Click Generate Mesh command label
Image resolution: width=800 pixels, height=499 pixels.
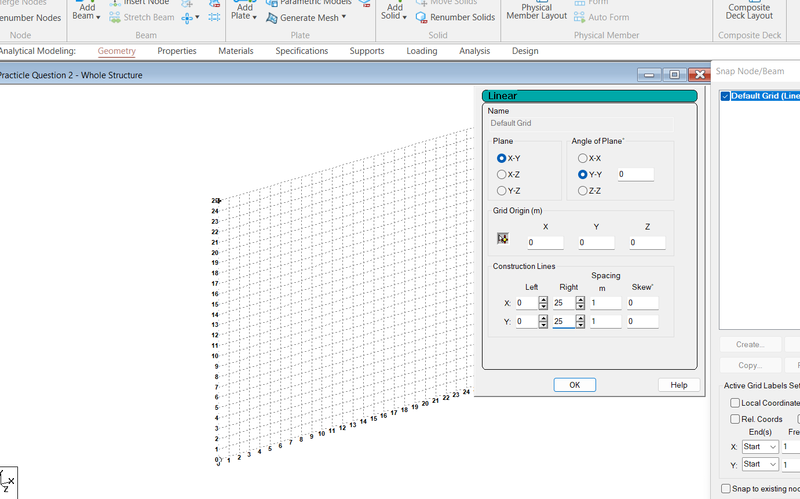309,18
